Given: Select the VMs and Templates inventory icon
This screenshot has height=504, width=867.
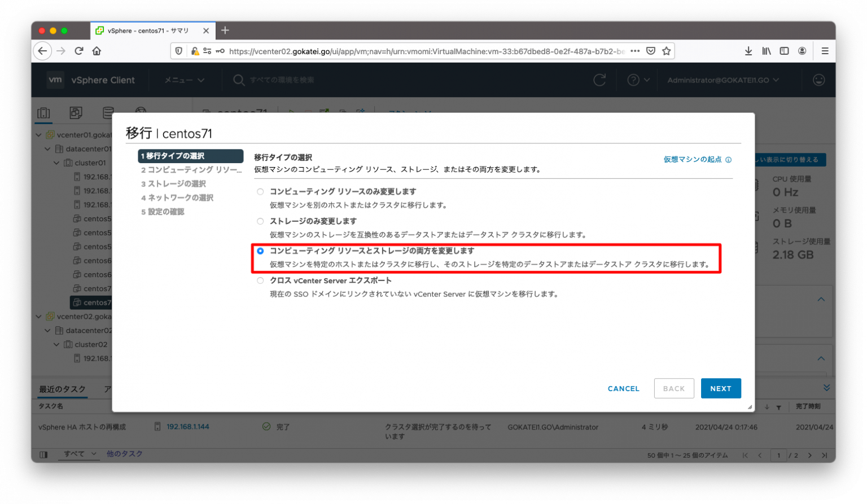Looking at the screenshot, I should [x=76, y=112].
